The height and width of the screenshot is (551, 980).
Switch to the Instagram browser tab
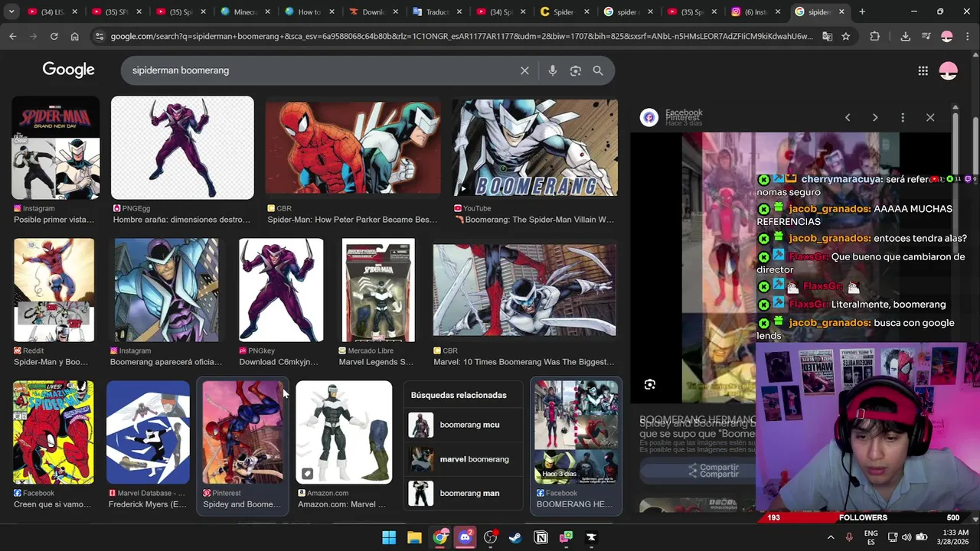click(756, 11)
